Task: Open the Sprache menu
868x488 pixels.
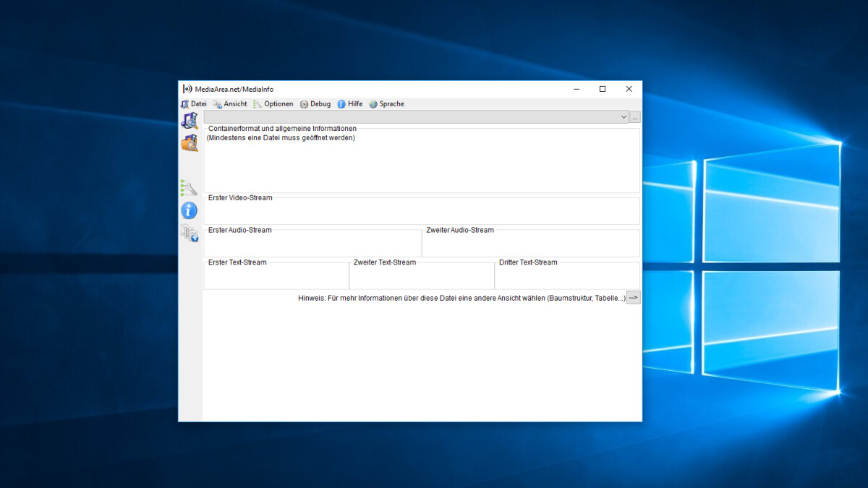Action: pyautogui.click(x=387, y=104)
